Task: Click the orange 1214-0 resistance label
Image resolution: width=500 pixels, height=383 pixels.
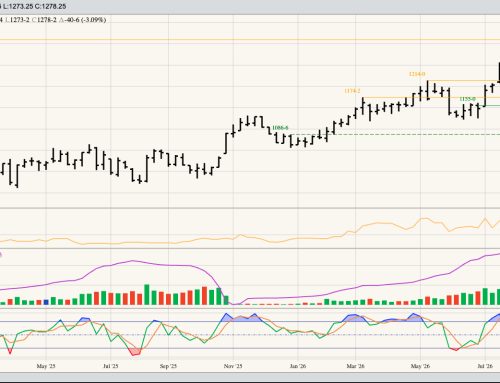Action: (417, 74)
